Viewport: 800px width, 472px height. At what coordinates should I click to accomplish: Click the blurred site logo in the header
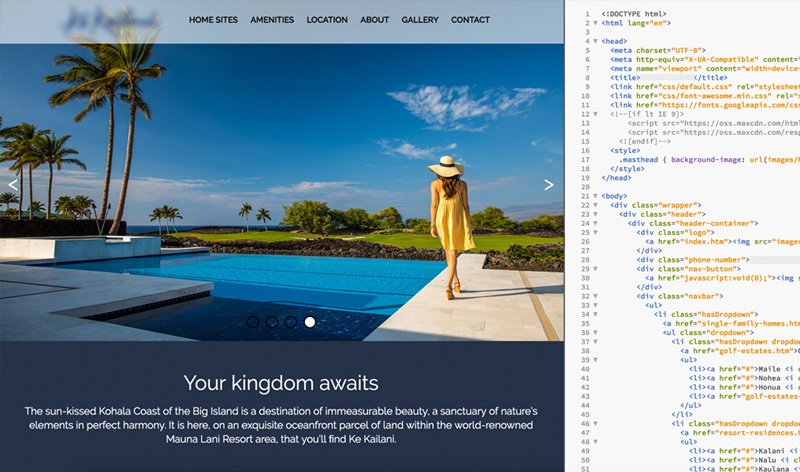(x=110, y=20)
